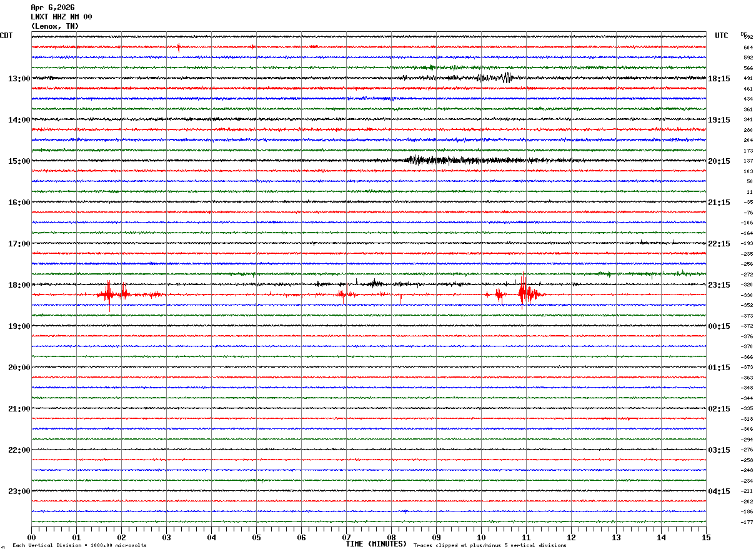
Task: Click the DC offset value '-193'
Action: (747, 244)
